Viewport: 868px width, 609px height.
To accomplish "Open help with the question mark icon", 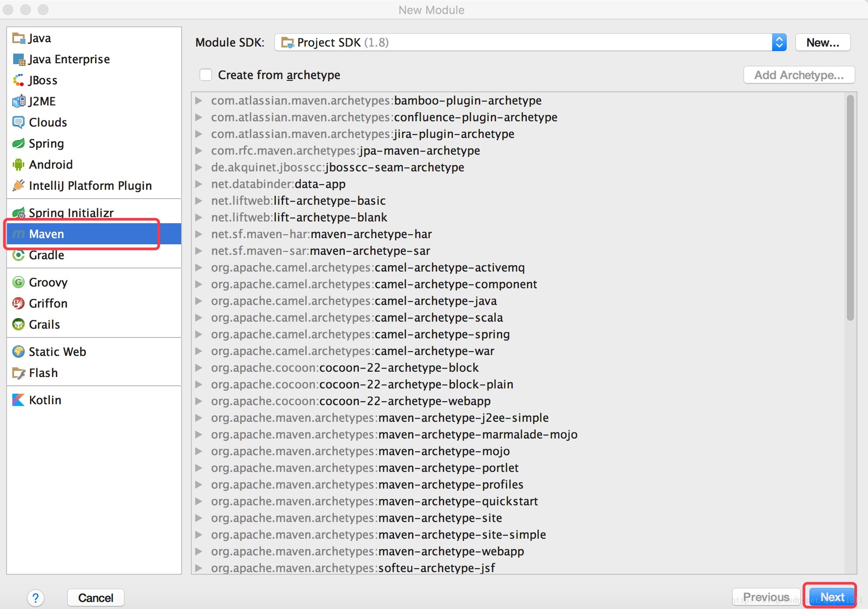I will pyautogui.click(x=36, y=598).
